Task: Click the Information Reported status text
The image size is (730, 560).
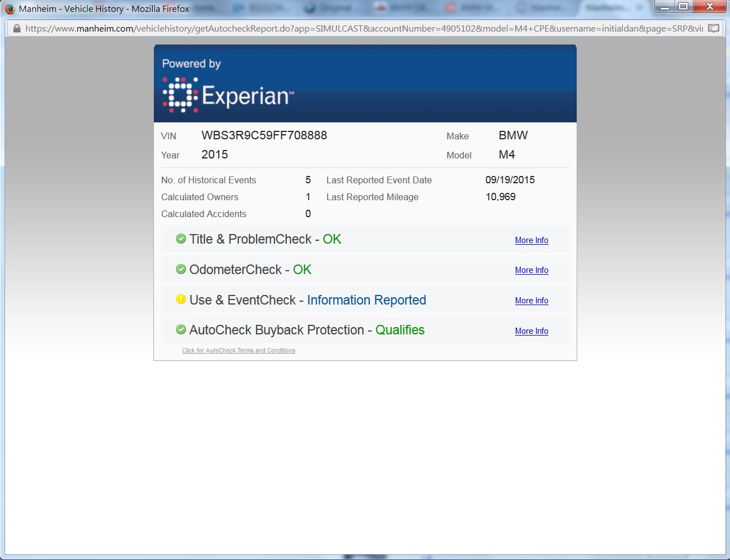Action: [x=366, y=300]
